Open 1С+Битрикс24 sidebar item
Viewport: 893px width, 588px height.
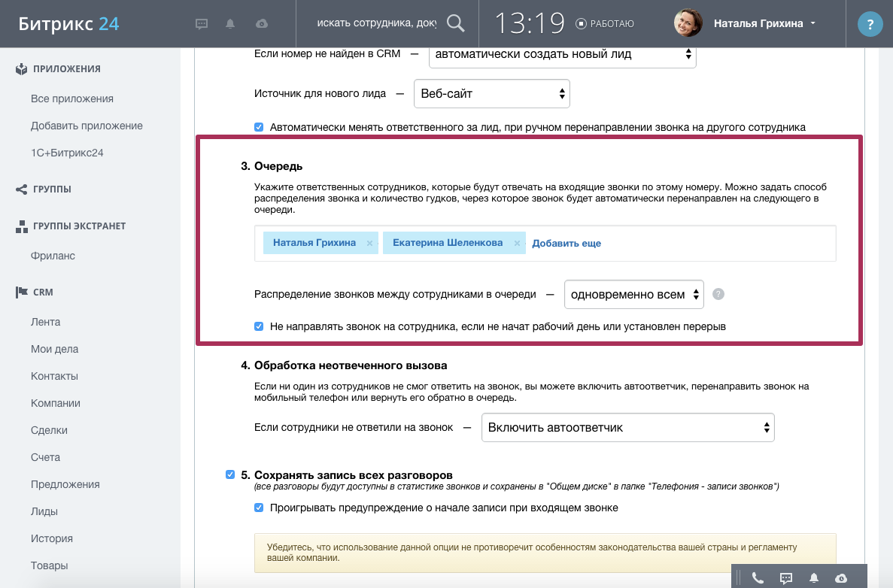tap(67, 153)
